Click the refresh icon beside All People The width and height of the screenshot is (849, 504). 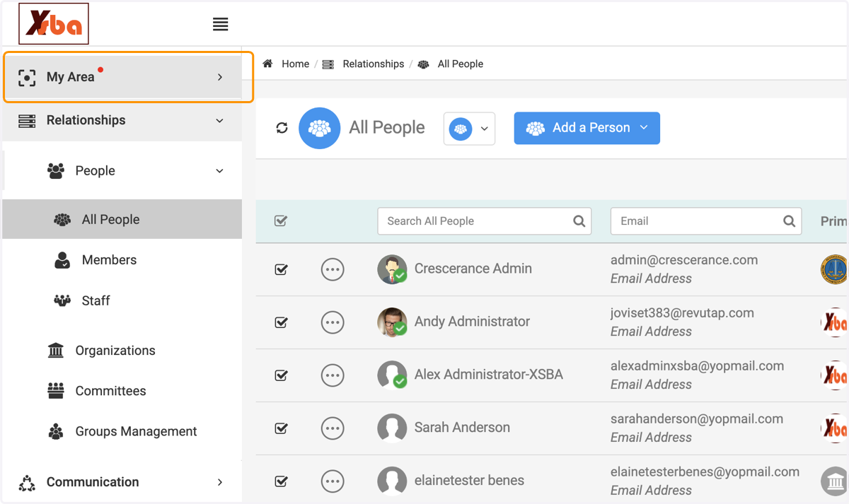[282, 128]
